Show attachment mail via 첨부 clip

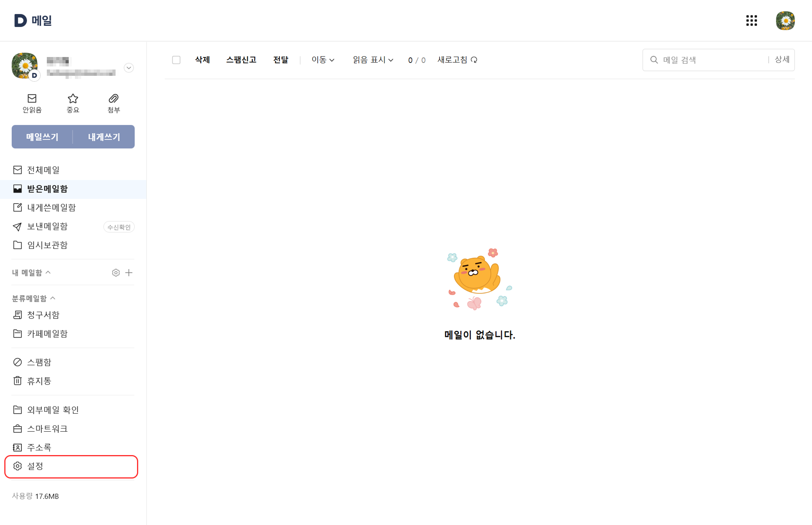coord(114,104)
